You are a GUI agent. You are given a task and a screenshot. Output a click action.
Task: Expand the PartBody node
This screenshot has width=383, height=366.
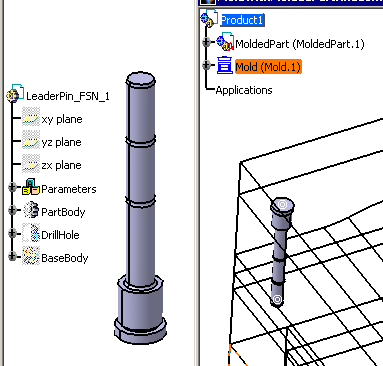(12, 210)
